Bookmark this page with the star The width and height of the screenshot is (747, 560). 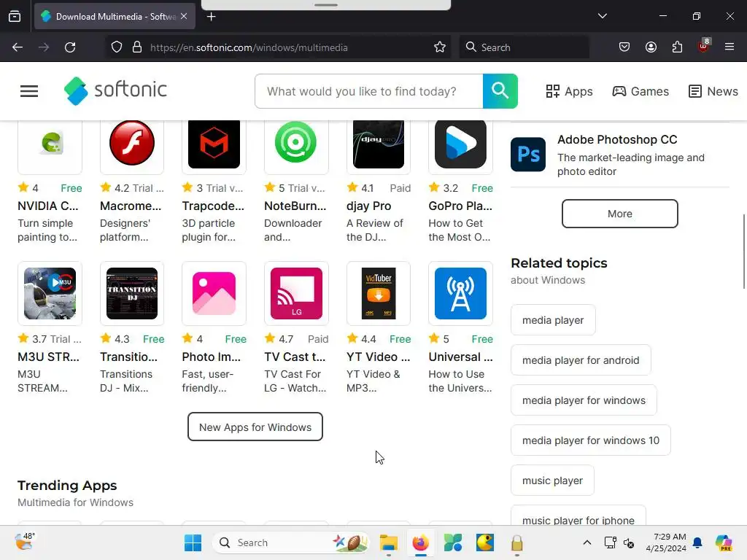[440, 47]
